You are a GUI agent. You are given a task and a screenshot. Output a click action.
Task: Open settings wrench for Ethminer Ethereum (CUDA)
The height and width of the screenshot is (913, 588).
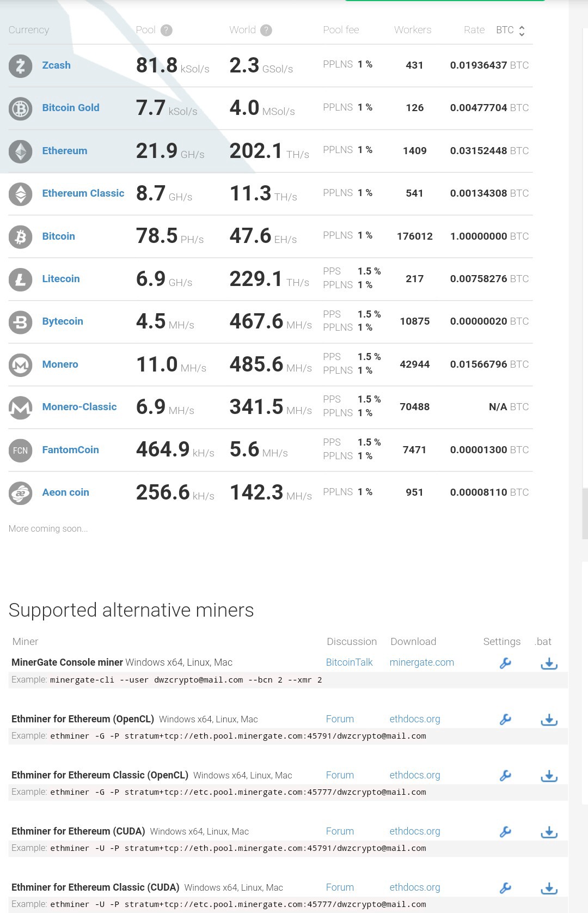505,831
